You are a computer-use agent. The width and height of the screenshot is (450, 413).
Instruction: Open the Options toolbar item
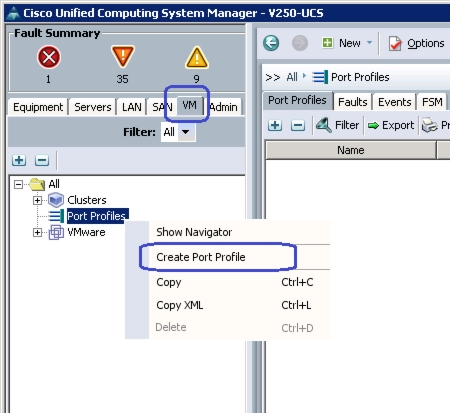tap(416, 43)
